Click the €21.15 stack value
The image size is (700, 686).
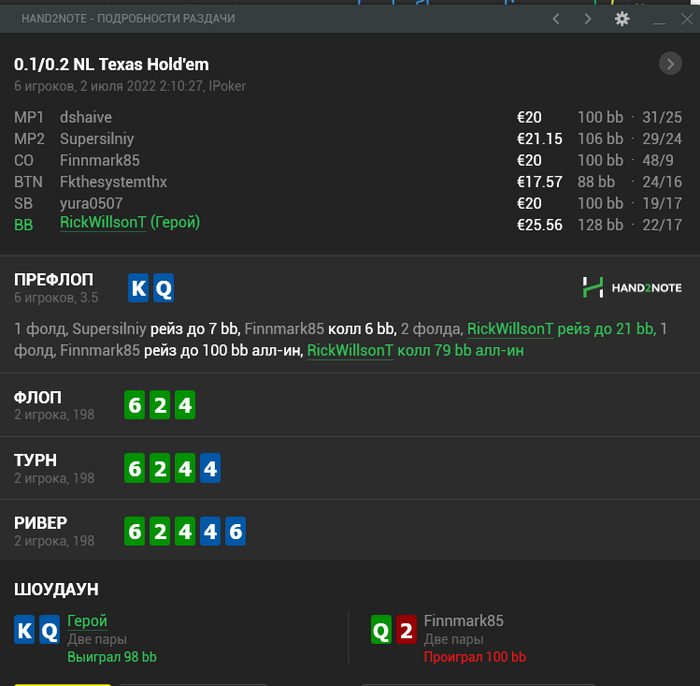tap(539, 139)
